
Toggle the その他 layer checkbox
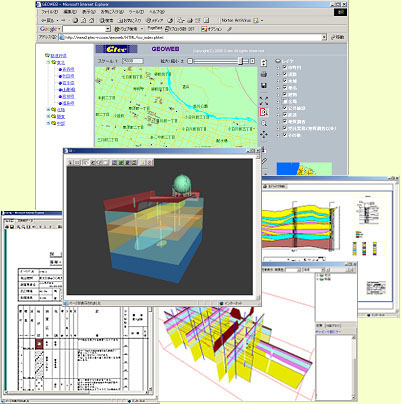[x=285, y=135]
